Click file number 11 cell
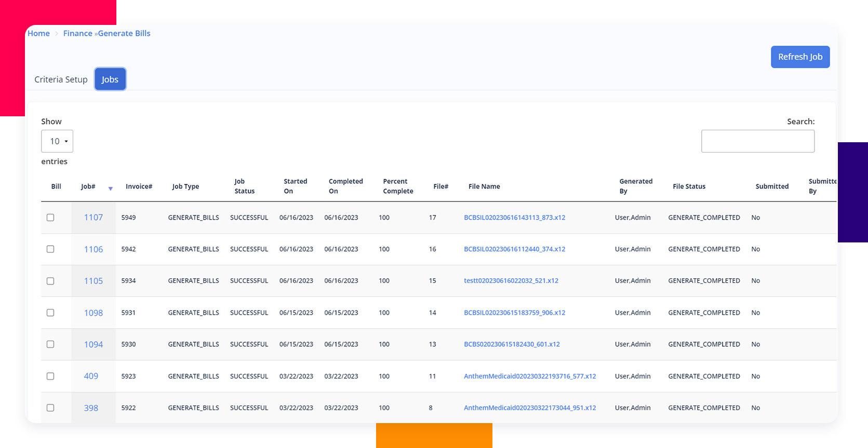The image size is (868, 448). (x=432, y=376)
